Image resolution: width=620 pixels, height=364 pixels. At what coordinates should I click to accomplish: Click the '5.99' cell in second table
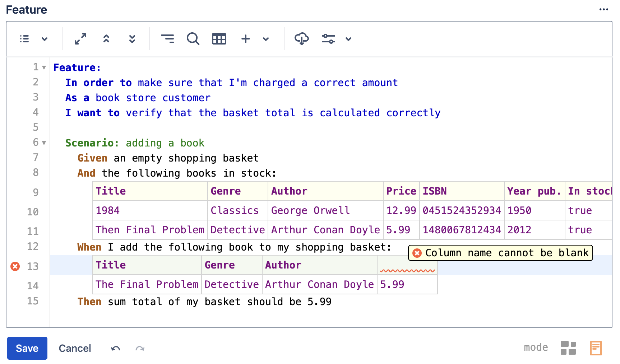[407, 284]
